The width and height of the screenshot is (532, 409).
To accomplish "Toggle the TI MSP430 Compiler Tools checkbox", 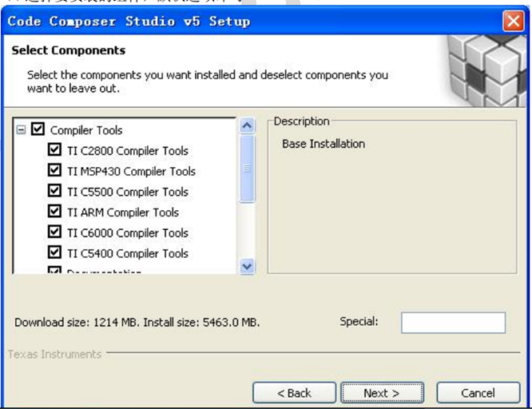I will (x=54, y=170).
